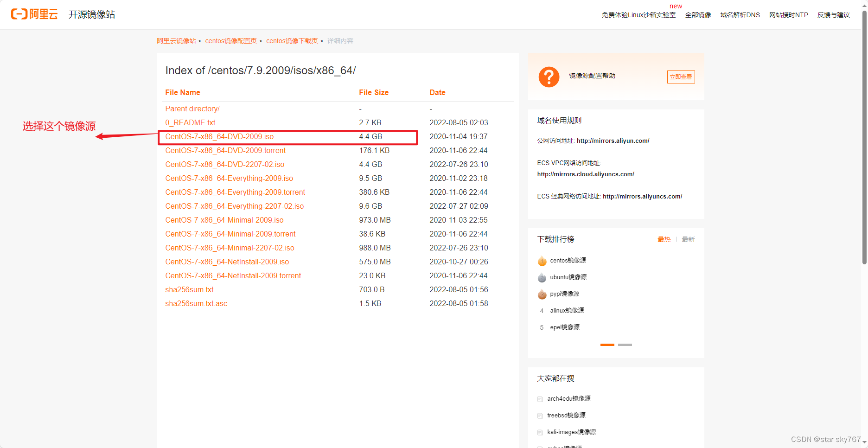This screenshot has width=868, height=448.
Task: Click the file size 575.0 MB
Action: pos(375,262)
